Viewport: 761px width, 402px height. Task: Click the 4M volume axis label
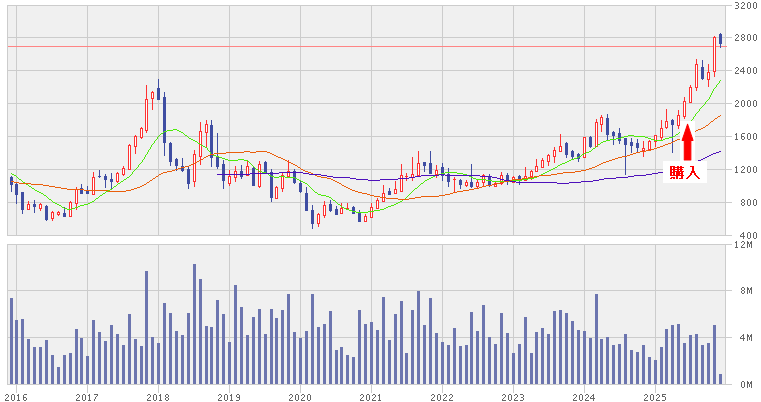point(743,338)
